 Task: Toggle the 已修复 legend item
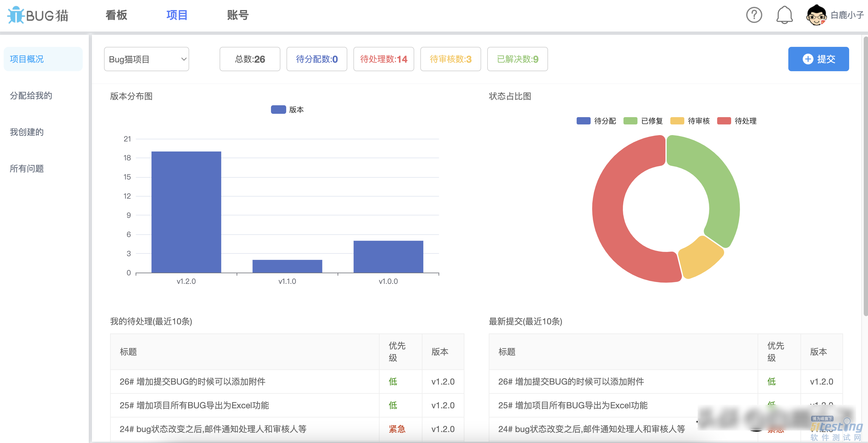point(643,121)
